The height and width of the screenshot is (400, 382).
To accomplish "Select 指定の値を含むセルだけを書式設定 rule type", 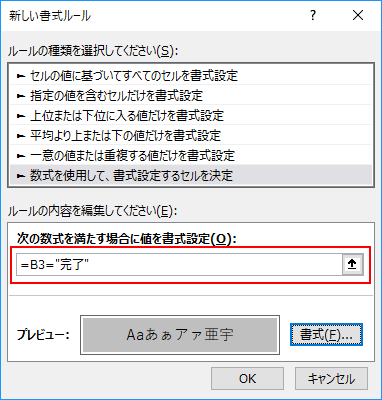I will [x=191, y=95].
